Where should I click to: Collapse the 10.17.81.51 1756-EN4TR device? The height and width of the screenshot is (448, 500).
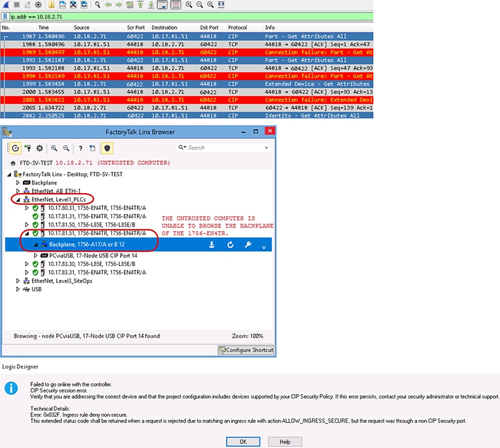[27, 234]
